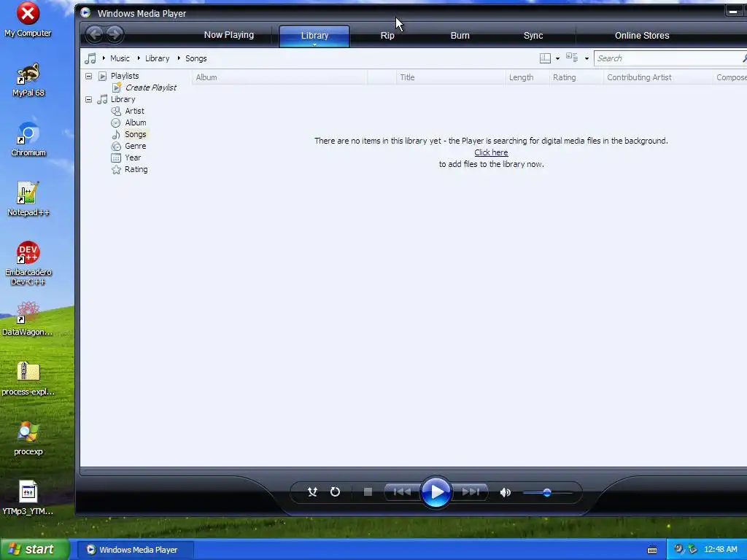Screen dimensions: 747x560
Task: Mute the volume speaker icon
Action: (506, 492)
